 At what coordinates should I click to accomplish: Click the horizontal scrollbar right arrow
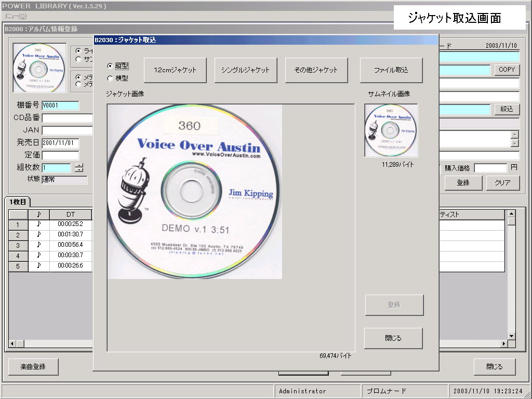click(504, 344)
